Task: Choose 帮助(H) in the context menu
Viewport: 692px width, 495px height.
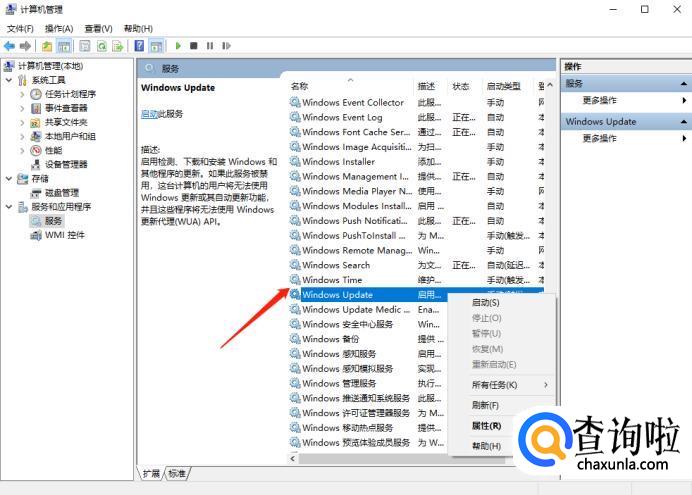Action: click(x=486, y=446)
